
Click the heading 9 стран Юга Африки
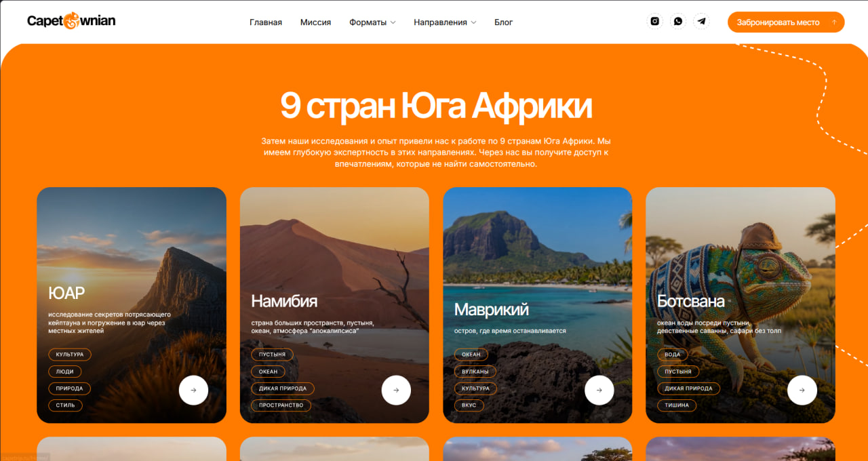[x=436, y=106]
